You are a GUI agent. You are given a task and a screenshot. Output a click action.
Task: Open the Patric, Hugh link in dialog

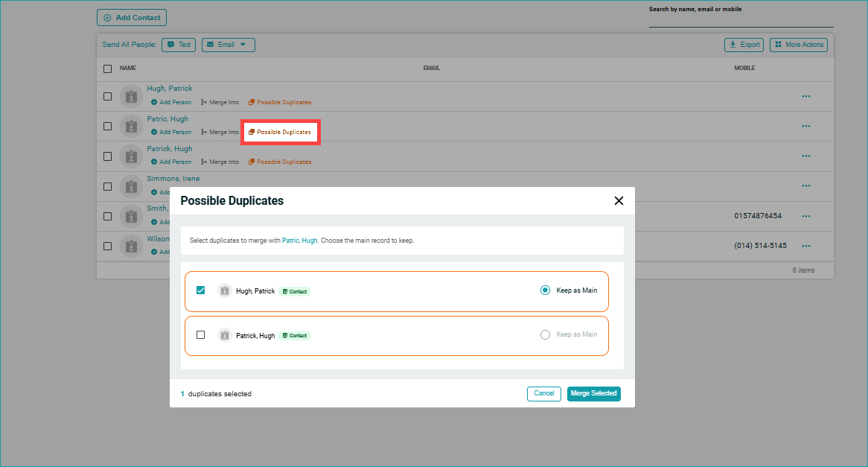(299, 241)
